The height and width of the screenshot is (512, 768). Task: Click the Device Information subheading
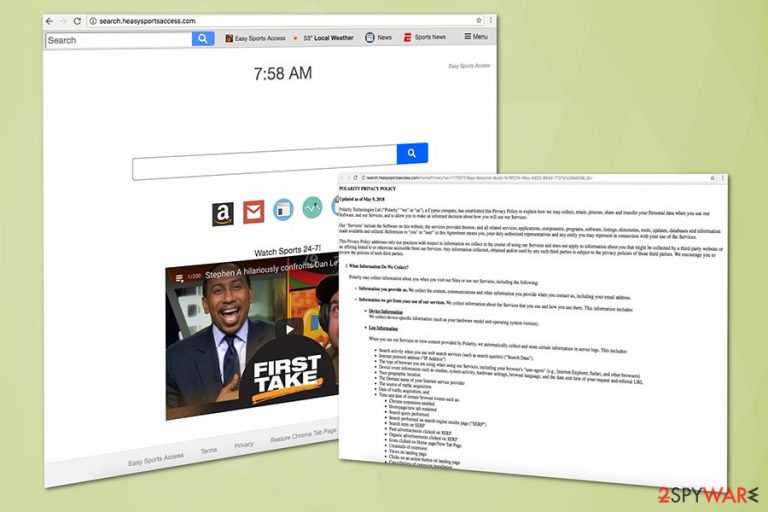[385, 312]
